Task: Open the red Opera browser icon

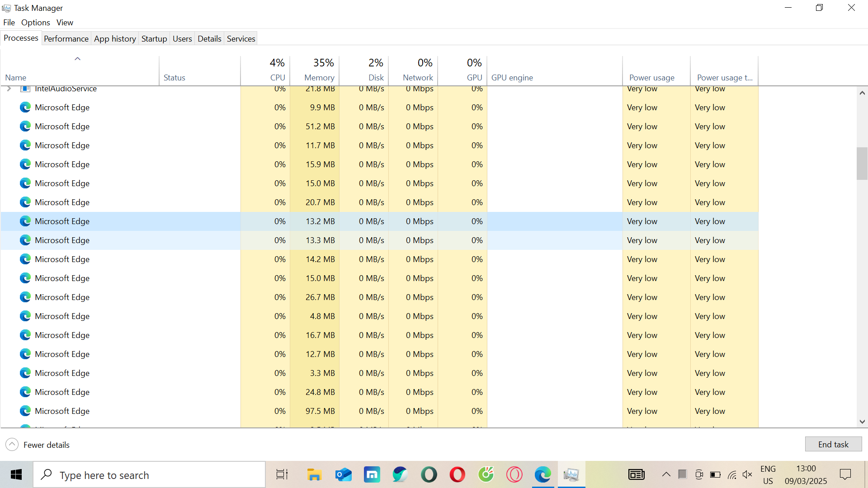Action: tap(457, 474)
